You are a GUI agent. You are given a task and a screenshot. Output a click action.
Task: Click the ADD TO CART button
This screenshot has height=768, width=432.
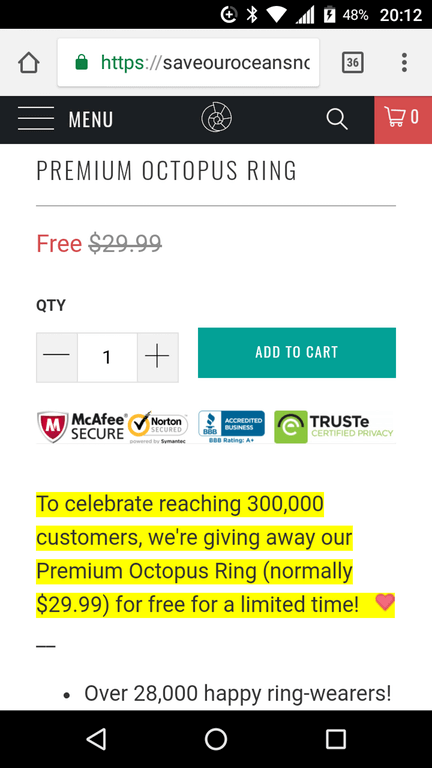click(297, 353)
